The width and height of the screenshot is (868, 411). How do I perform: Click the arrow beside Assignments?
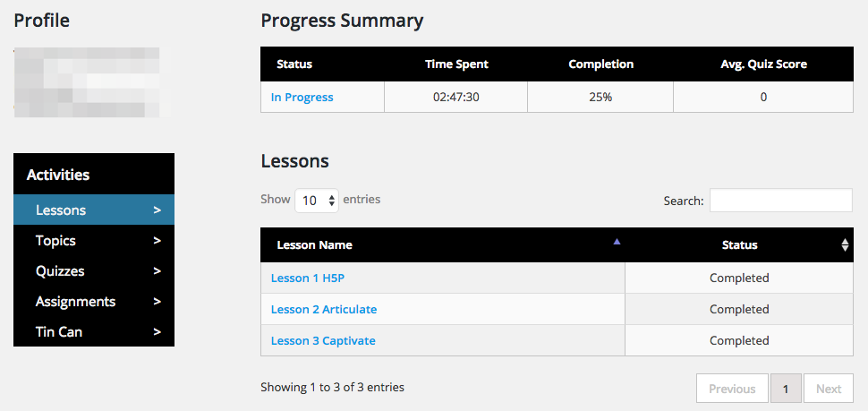click(x=157, y=302)
